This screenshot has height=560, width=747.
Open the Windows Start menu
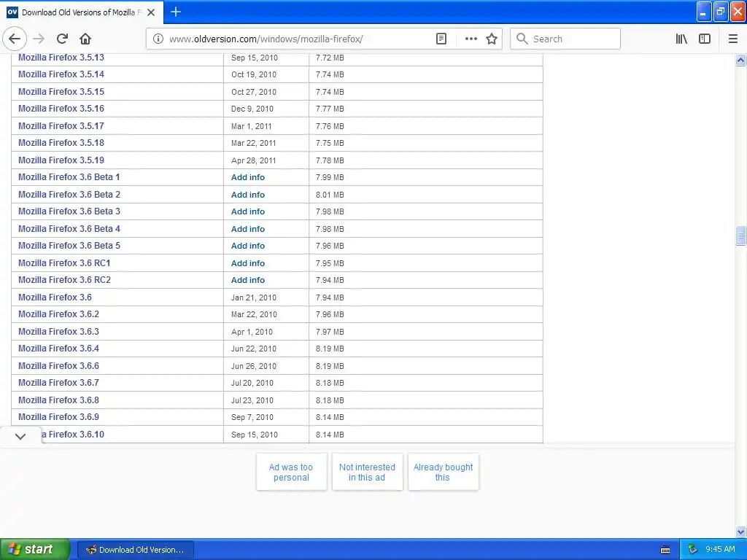tap(34, 549)
